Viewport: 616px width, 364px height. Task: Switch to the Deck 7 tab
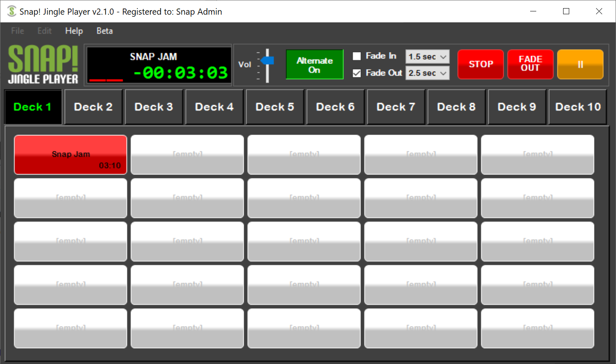[x=396, y=107]
